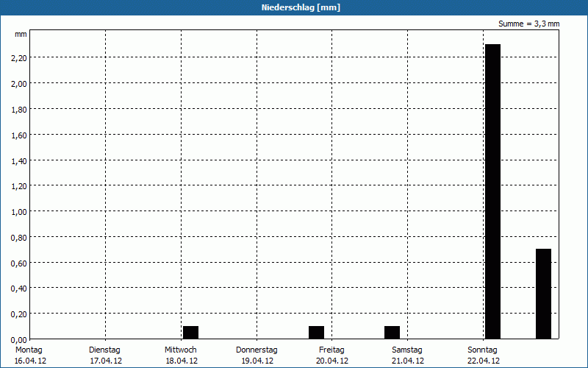The image size is (588, 368).
Task: Click the Samstag axis label
Action: [x=407, y=350]
